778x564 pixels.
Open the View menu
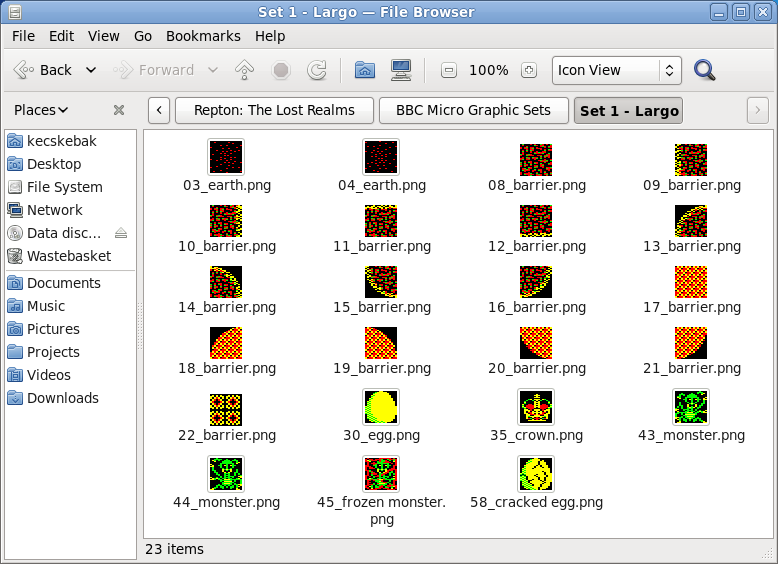(x=104, y=36)
